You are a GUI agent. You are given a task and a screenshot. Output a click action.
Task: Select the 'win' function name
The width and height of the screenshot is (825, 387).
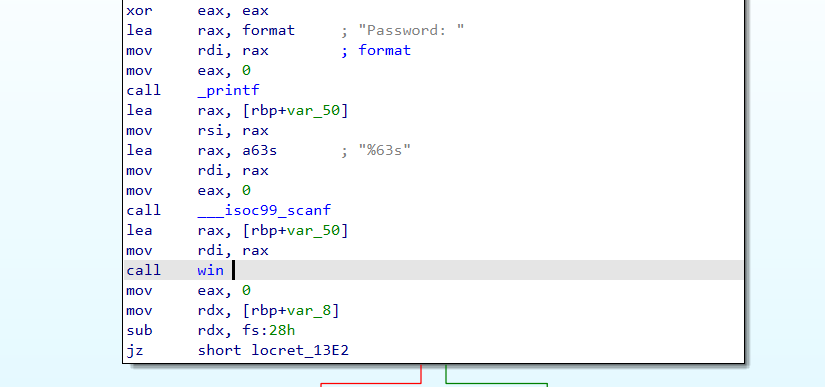click(210, 270)
